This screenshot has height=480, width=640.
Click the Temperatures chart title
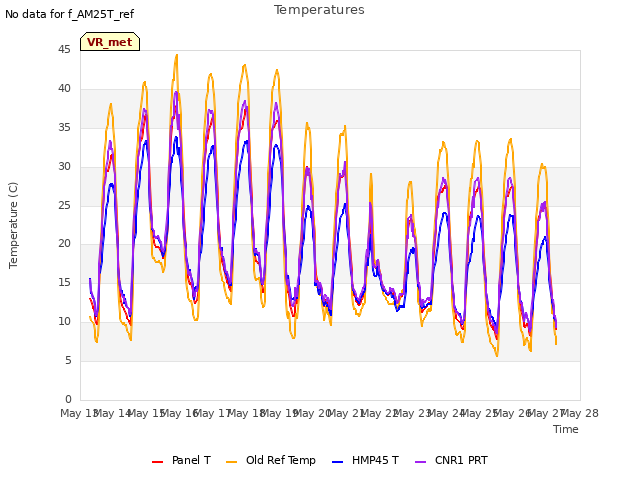(x=319, y=10)
